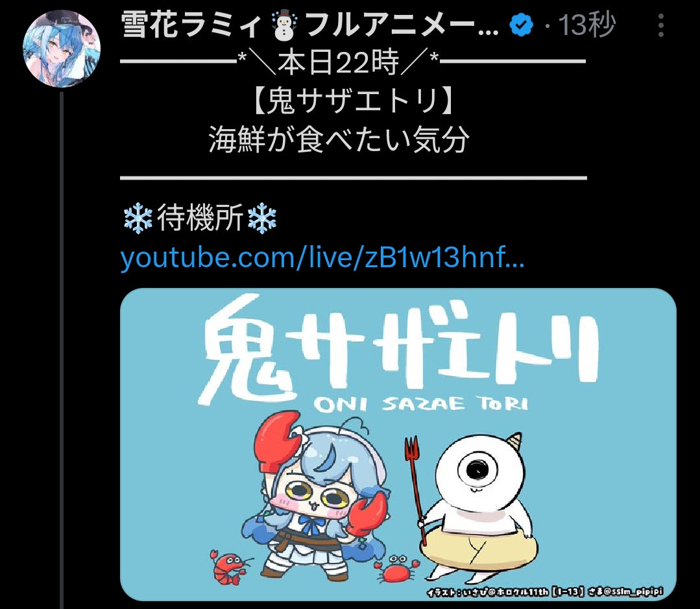Screen dimensions: 700x609
Task: Click the 海鮮が食べたい気分 text line
Action: (339, 139)
